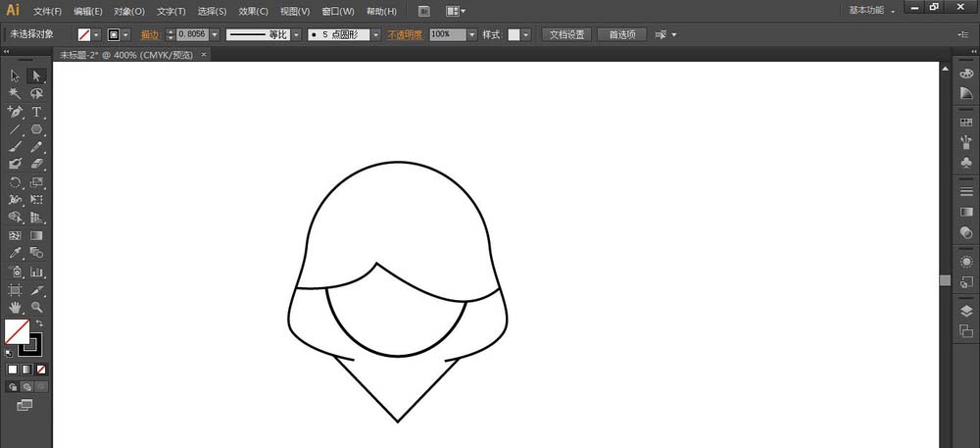Viewport: 980px width, 448px height.
Task: Select the Direct Selection tool
Action: pos(36,75)
